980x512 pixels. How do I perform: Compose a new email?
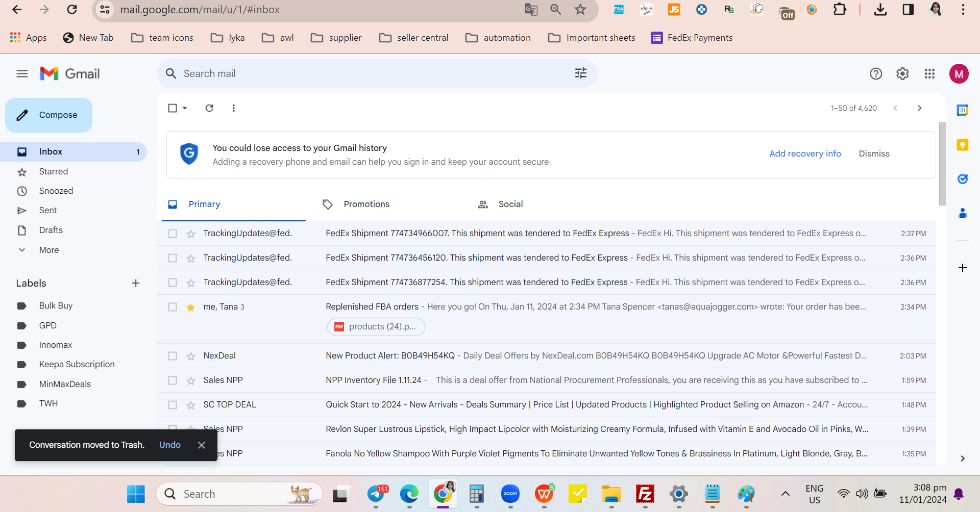(x=48, y=115)
